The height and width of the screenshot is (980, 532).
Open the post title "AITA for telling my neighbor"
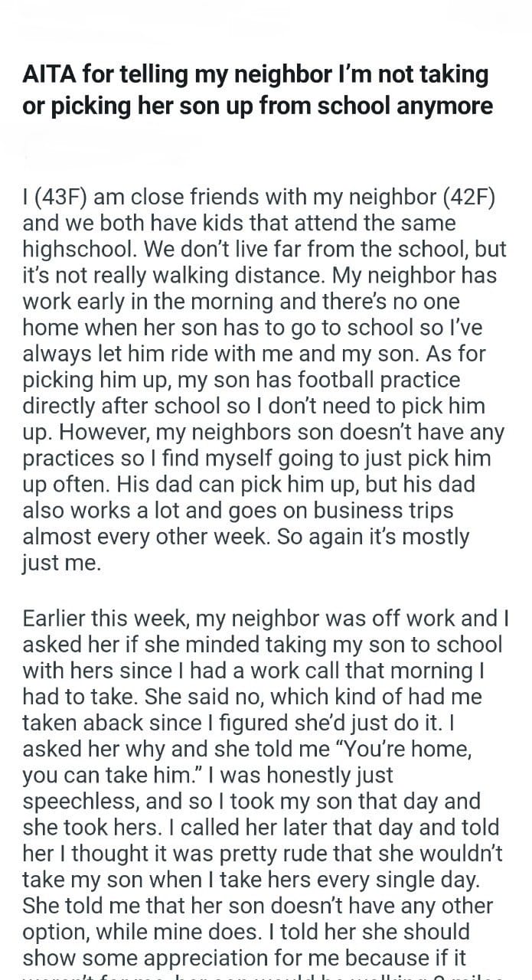coord(257,89)
